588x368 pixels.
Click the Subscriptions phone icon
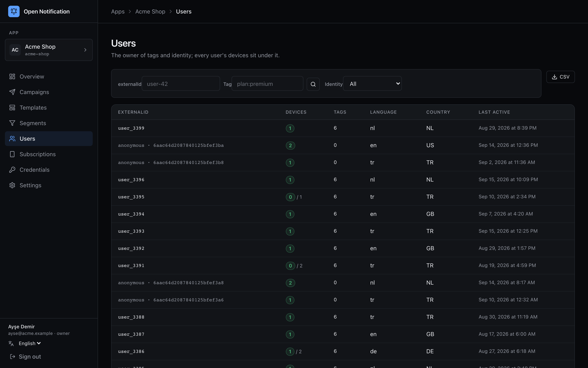12,154
